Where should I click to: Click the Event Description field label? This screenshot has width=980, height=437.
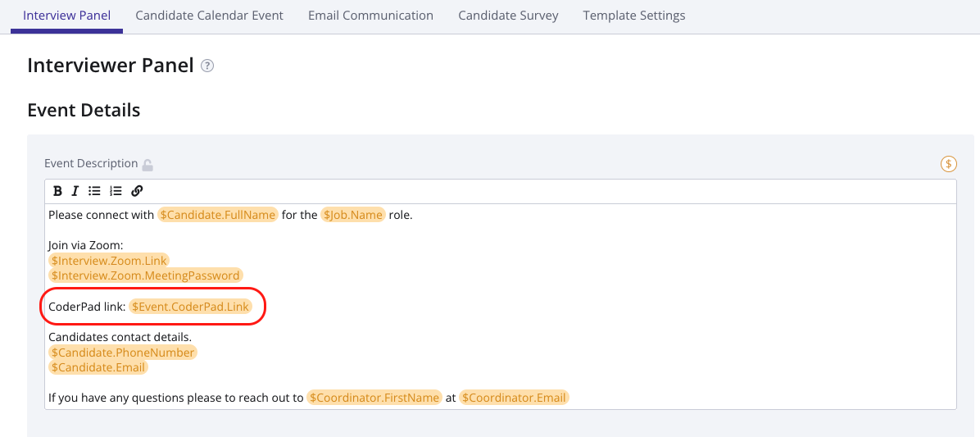91,163
